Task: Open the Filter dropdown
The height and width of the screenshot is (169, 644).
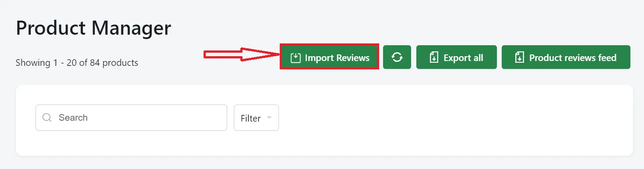Action: 256,118
